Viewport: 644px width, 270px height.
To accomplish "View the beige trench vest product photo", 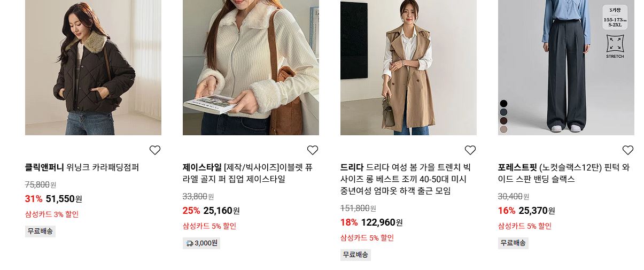I will click(408, 67).
